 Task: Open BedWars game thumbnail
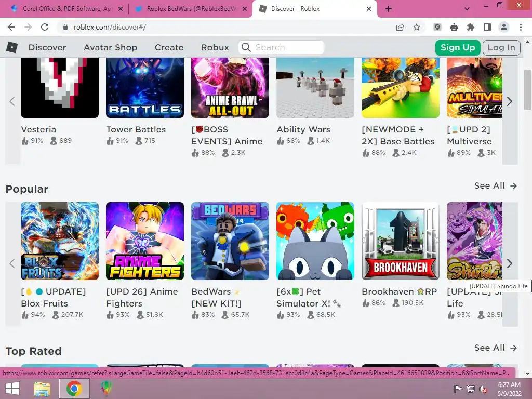point(230,241)
